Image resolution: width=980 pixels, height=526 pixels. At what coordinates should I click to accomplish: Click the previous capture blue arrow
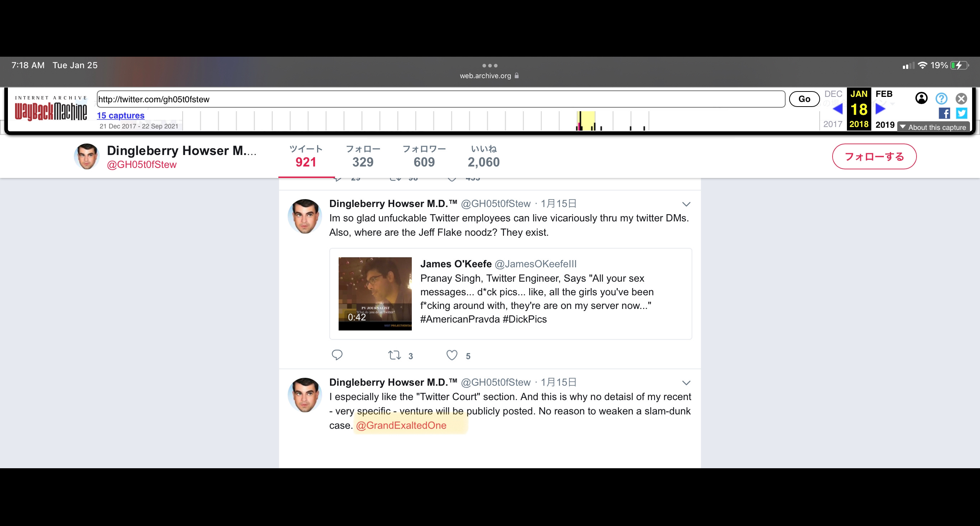(x=837, y=109)
